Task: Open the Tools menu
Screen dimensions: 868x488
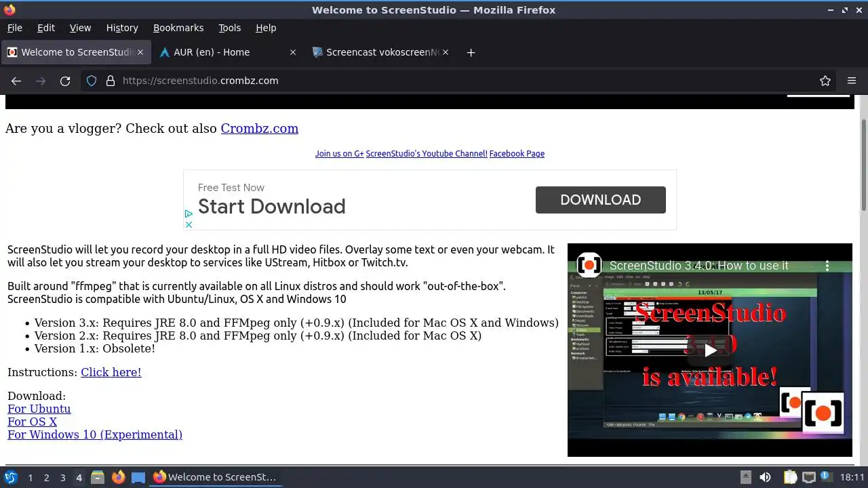Action: (229, 28)
